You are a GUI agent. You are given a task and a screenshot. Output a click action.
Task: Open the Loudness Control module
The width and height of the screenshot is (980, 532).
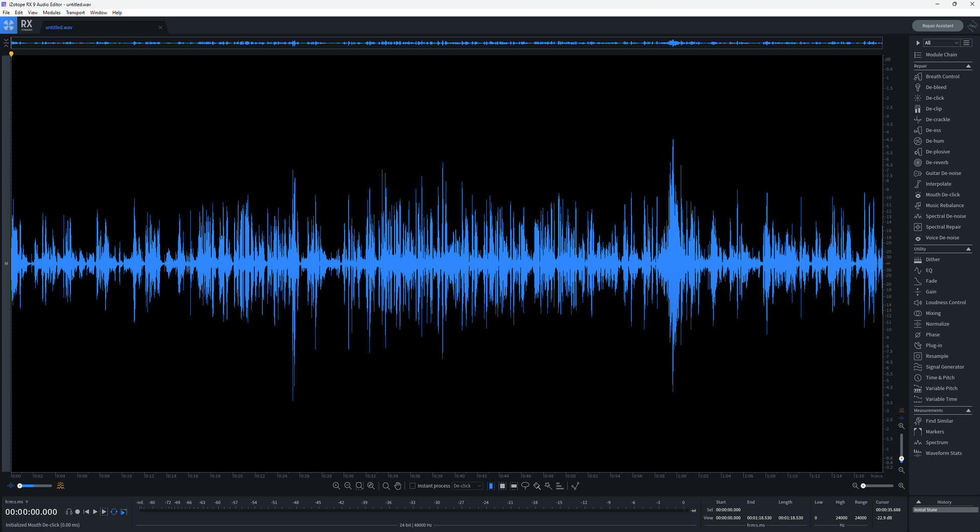[945, 303]
